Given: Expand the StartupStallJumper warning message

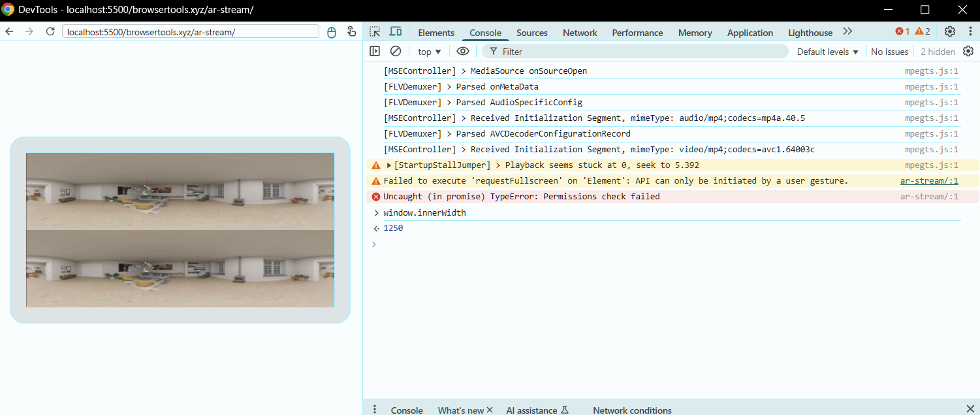Looking at the screenshot, I should click(x=390, y=165).
